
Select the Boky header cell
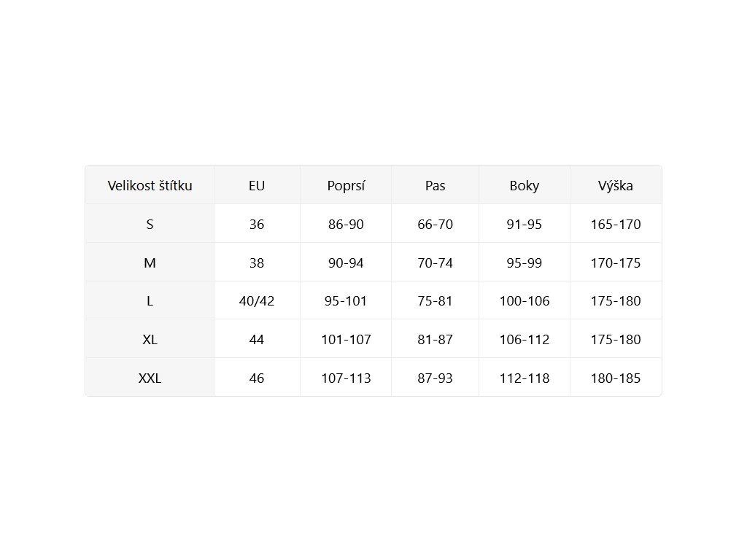click(x=525, y=185)
